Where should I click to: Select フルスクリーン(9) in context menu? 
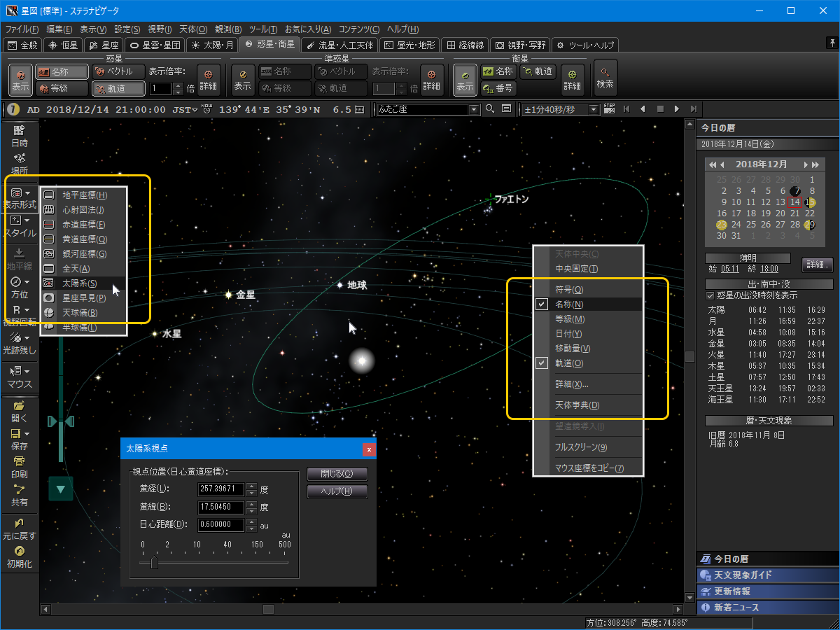(587, 447)
